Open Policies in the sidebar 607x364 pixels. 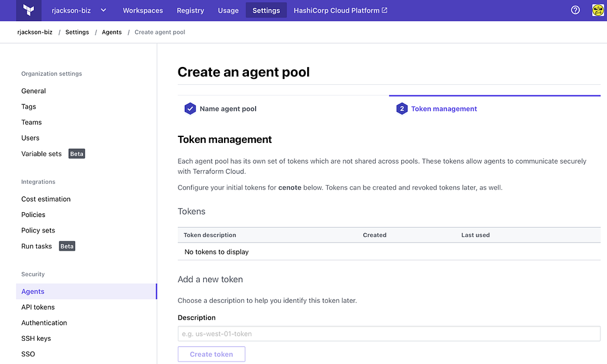coord(33,215)
